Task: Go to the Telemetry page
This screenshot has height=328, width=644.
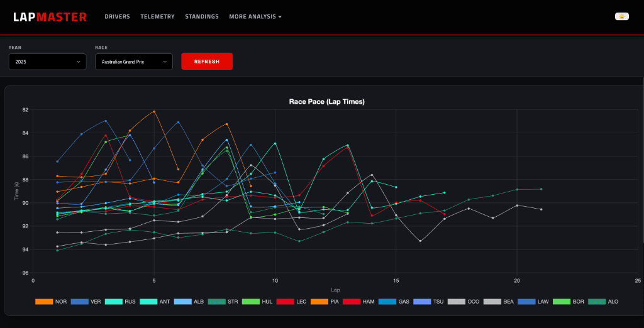Action: click(x=157, y=16)
